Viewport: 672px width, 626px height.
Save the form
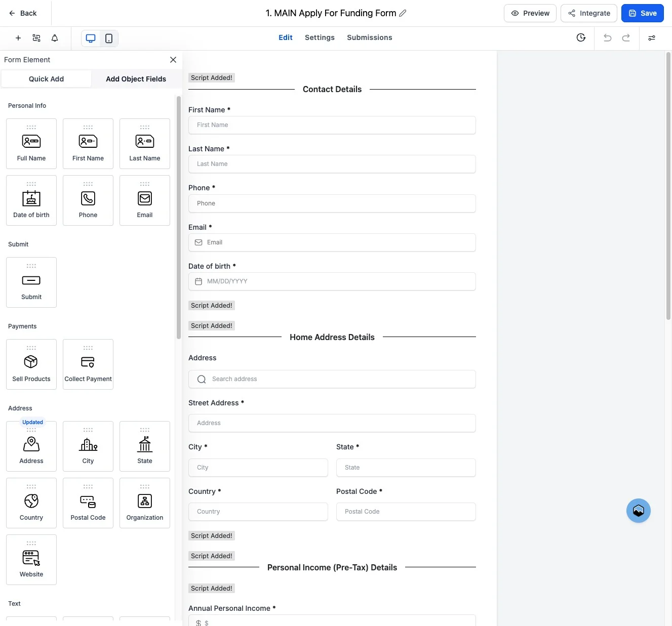(x=643, y=13)
